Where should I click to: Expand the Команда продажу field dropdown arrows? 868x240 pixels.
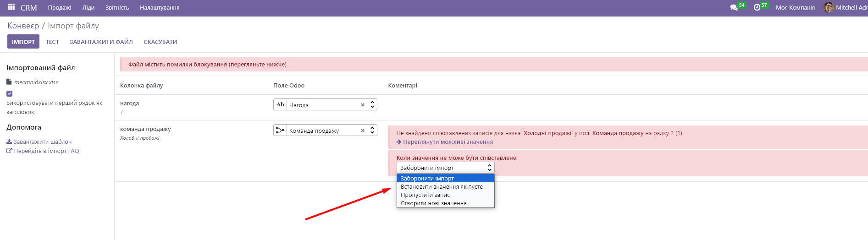[x=372, y=131]
